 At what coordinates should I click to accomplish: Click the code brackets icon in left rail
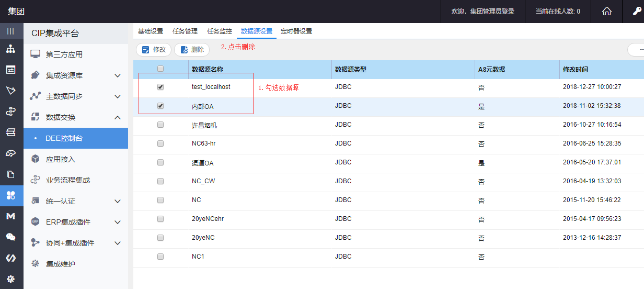(10, 258)
